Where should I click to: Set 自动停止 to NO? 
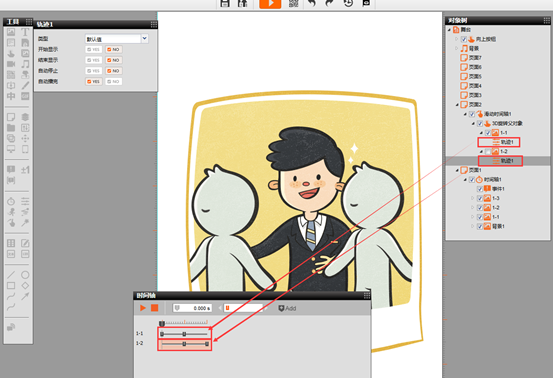(114, 71)
